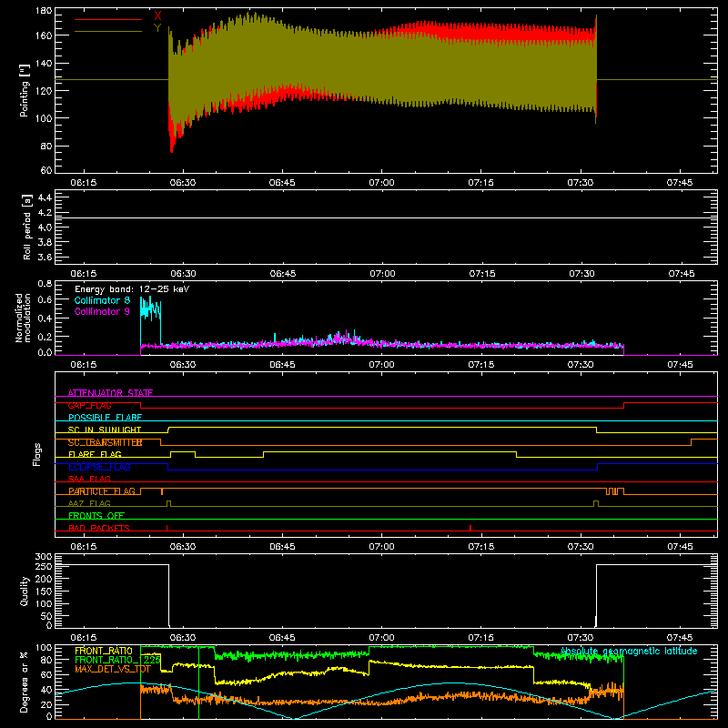Select the 'Flags' axis label

pyautogui.click(x=36, y=454)
